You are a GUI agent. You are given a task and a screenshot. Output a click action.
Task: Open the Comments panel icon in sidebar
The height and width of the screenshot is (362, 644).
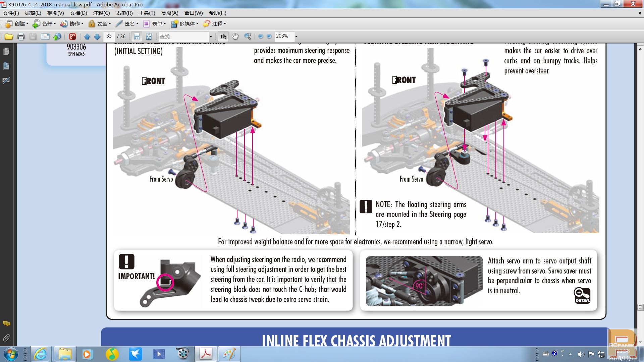click(x=6, y=323)
